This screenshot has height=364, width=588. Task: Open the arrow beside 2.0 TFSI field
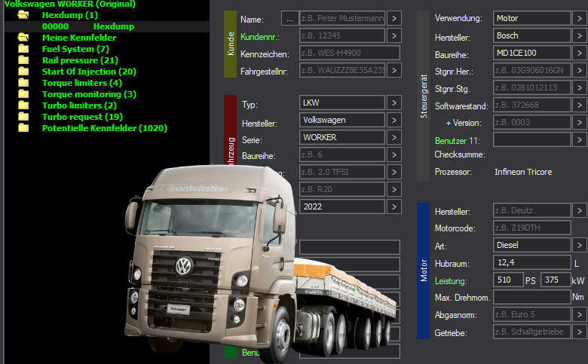[394, 172]
